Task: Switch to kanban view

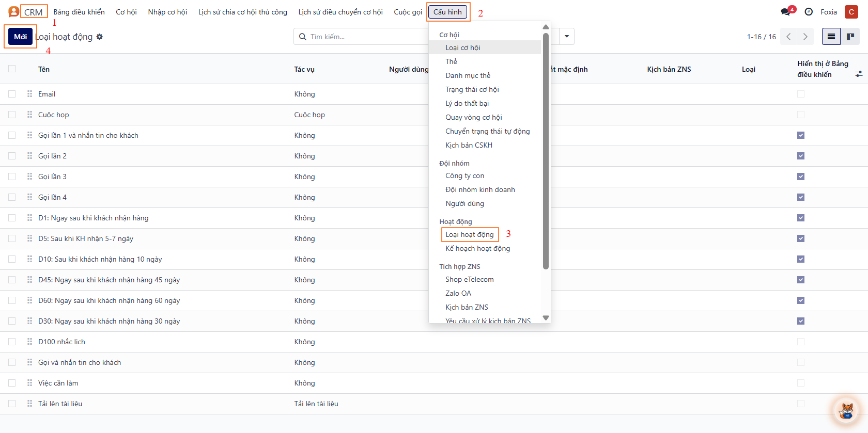Action: [x=850, y=37]
